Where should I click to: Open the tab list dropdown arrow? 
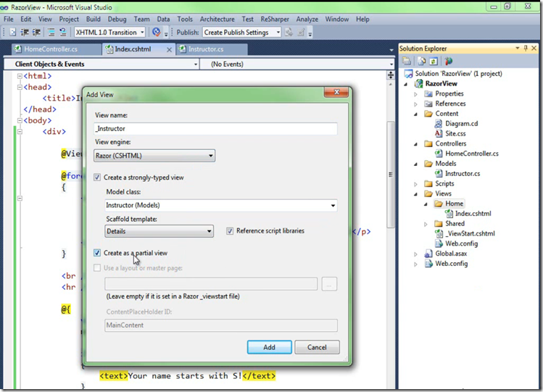coord(391,50)
